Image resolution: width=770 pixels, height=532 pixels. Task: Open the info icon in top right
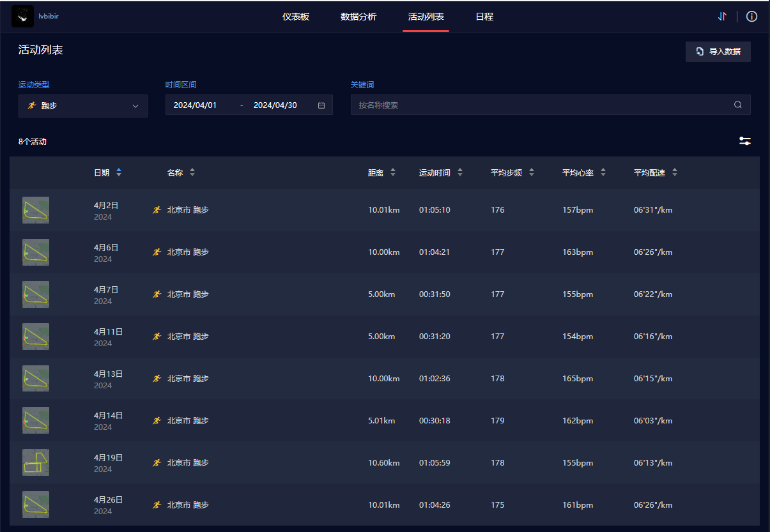click(x=751, y=17)
